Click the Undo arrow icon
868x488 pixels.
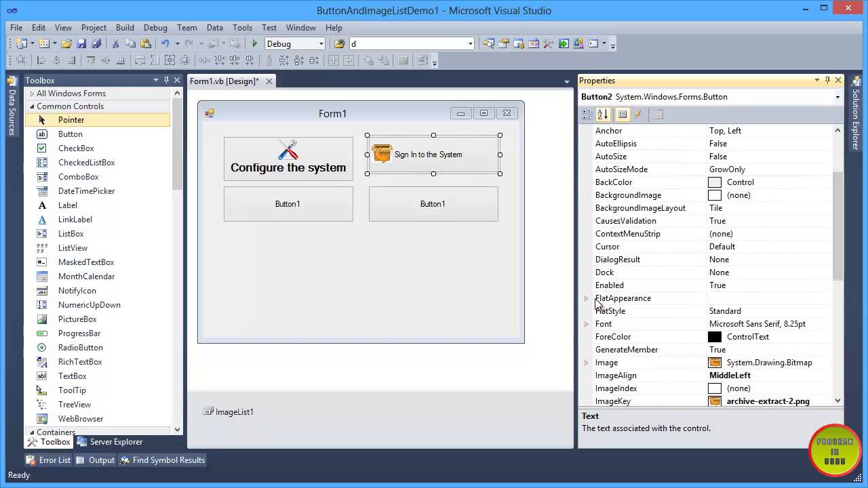point(165,43)
